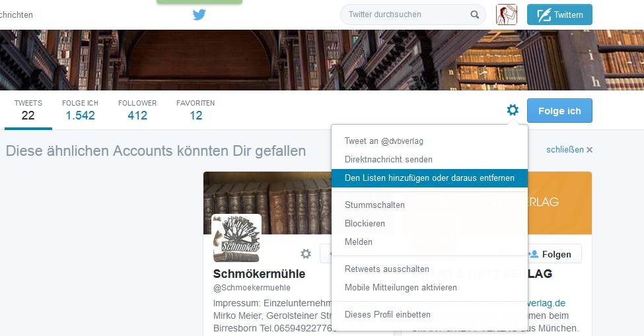Click the Schmökermühle avatar image

(236, 238)
